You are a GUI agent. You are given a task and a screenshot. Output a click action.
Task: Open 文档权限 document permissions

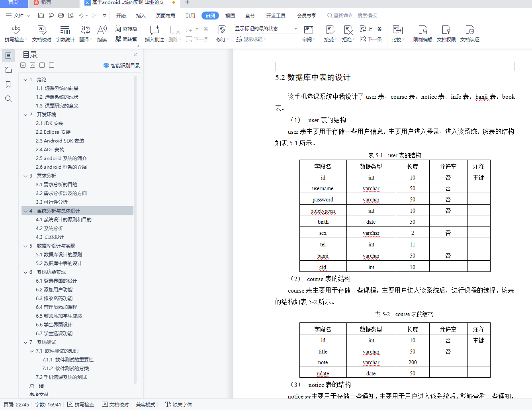pyautogui.click(x=446, y=34)
